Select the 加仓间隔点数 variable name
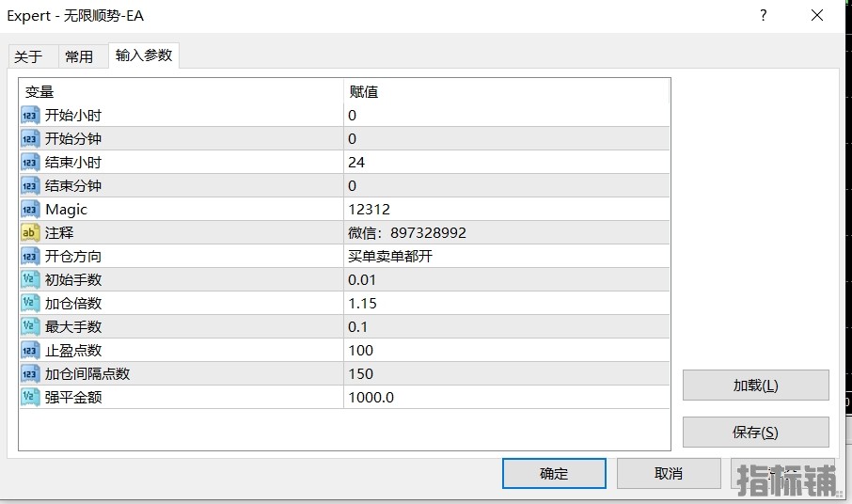 (87, 373)
